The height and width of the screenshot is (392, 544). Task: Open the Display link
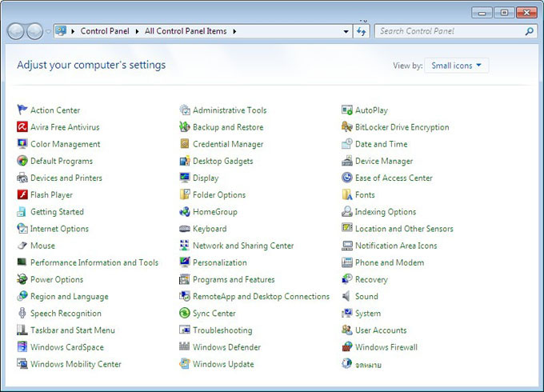[206, 178]
